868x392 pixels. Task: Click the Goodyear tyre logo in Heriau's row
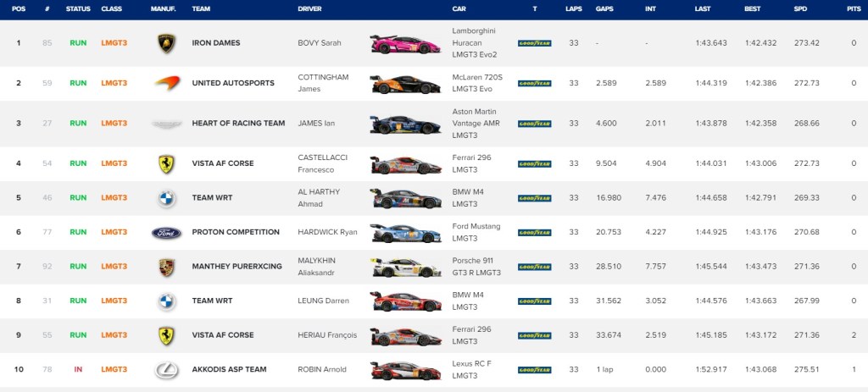535,335
